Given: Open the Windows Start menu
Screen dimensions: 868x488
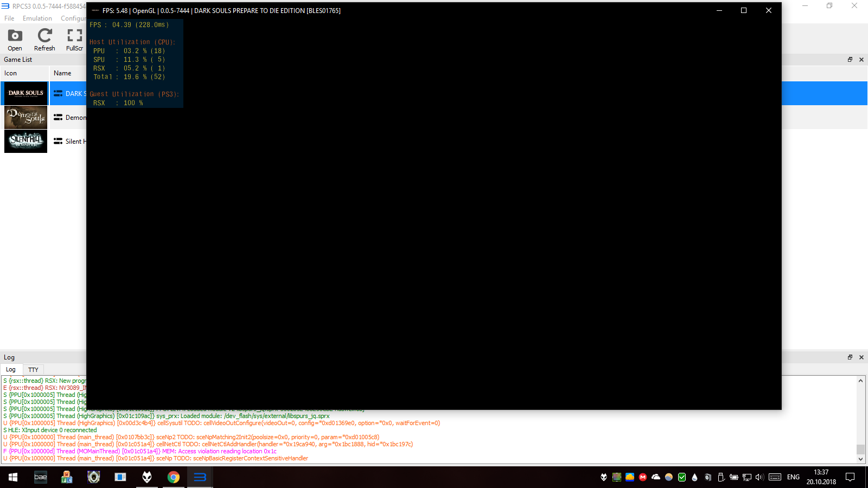Looking at the screenshot, I should [13, 477].
